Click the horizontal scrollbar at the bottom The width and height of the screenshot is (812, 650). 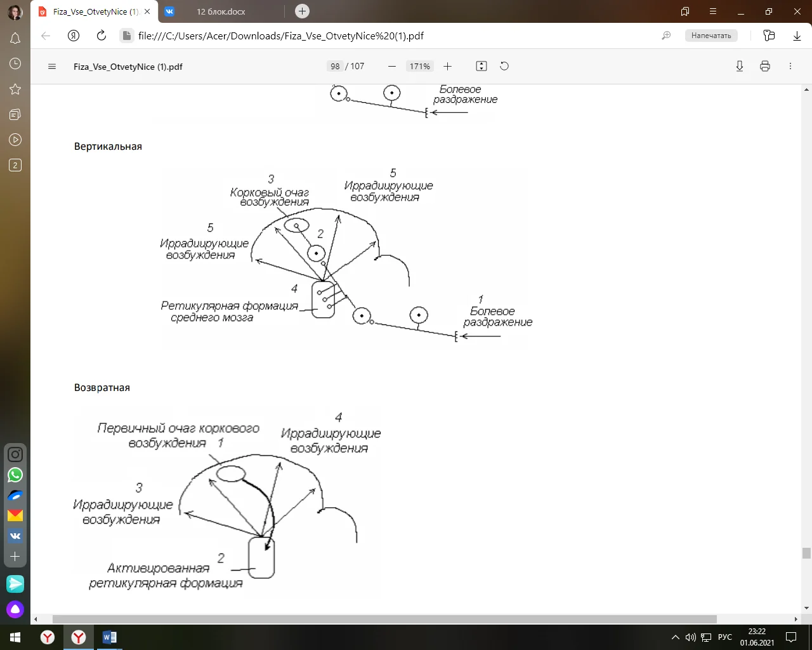tap(384, 619)
